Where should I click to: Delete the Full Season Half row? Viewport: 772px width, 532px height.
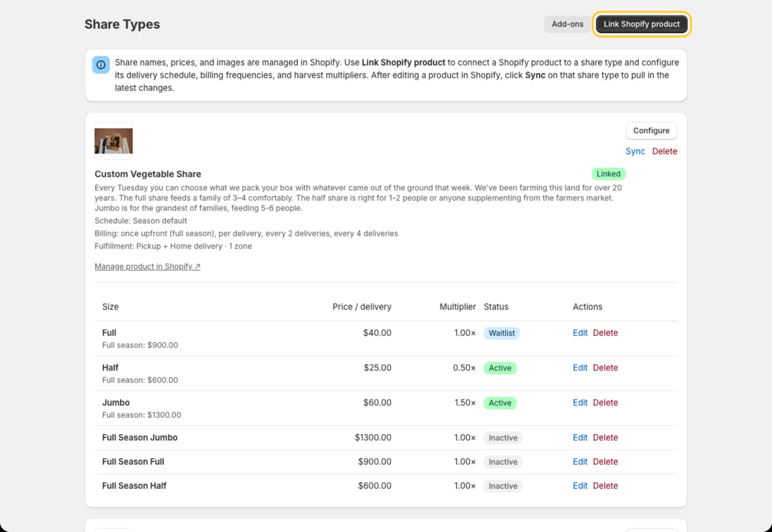click(x=605, y=486)
